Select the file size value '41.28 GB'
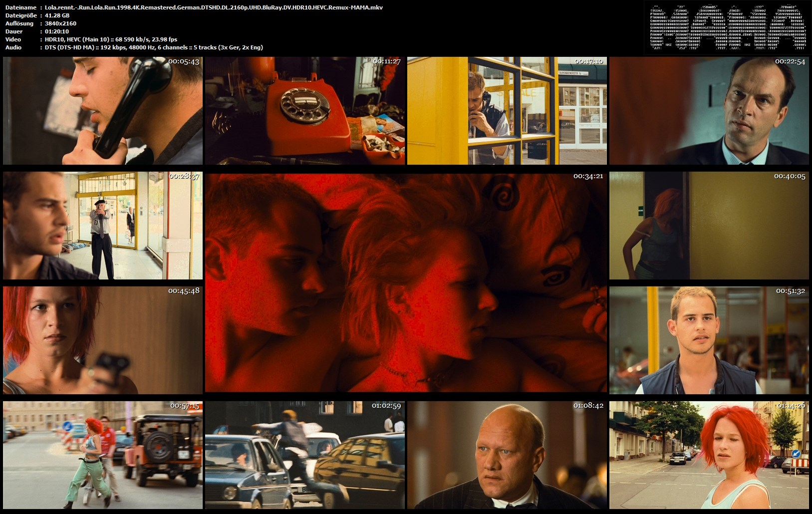Screen dimensions: 812x514 [x=57, y=15]
